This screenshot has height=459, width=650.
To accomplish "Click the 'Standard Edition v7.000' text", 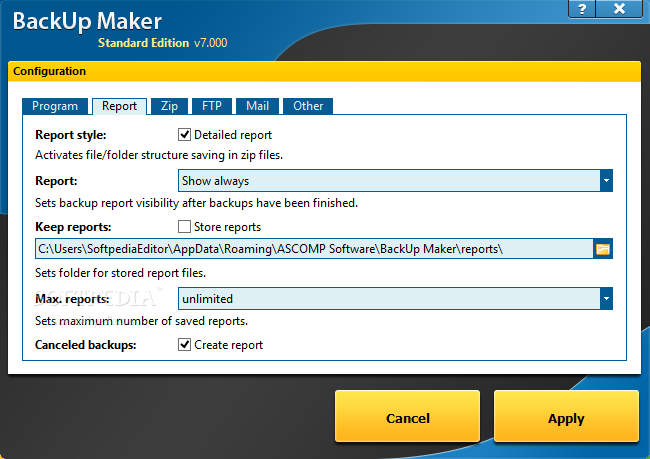I will click(162, 43).
